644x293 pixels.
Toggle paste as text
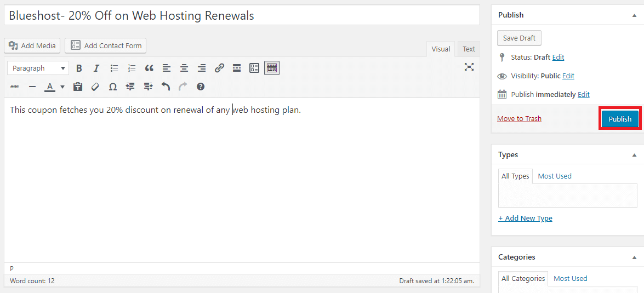point(78,87)
